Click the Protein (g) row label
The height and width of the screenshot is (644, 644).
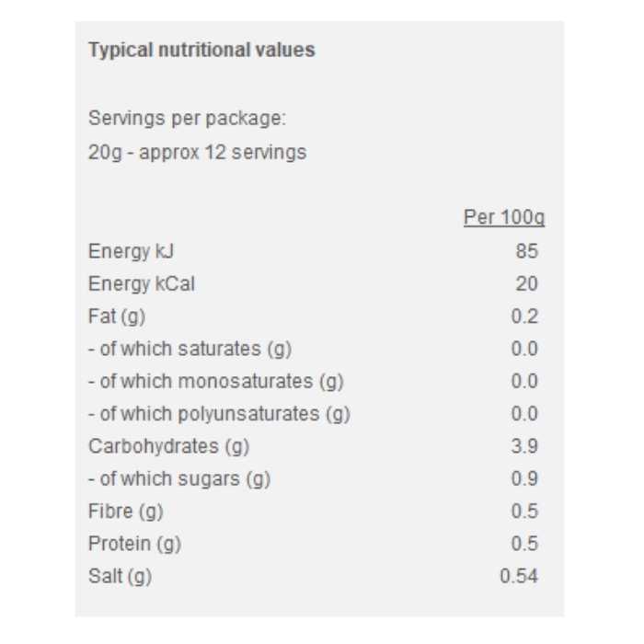pyautogui.click(x=134, y=544)
